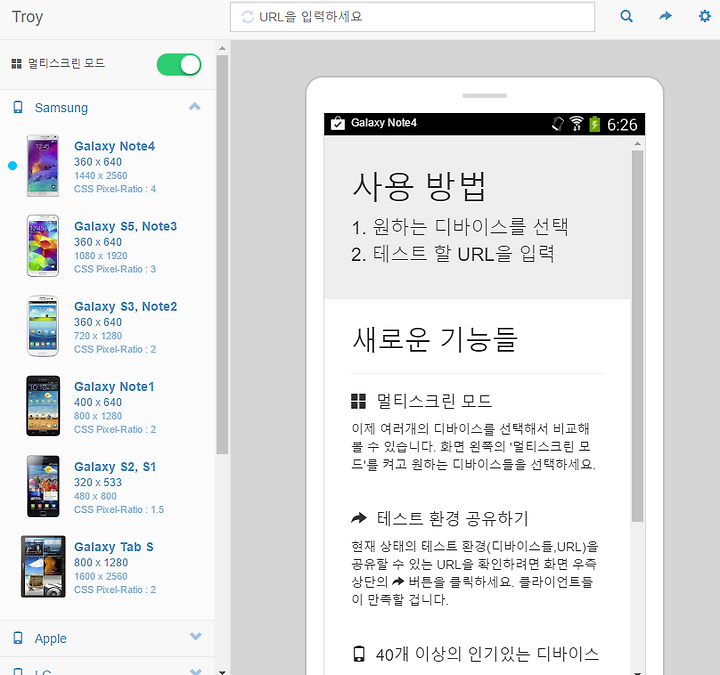Click text 400 x 640
The image size is (720, 675).
[98, 402]
